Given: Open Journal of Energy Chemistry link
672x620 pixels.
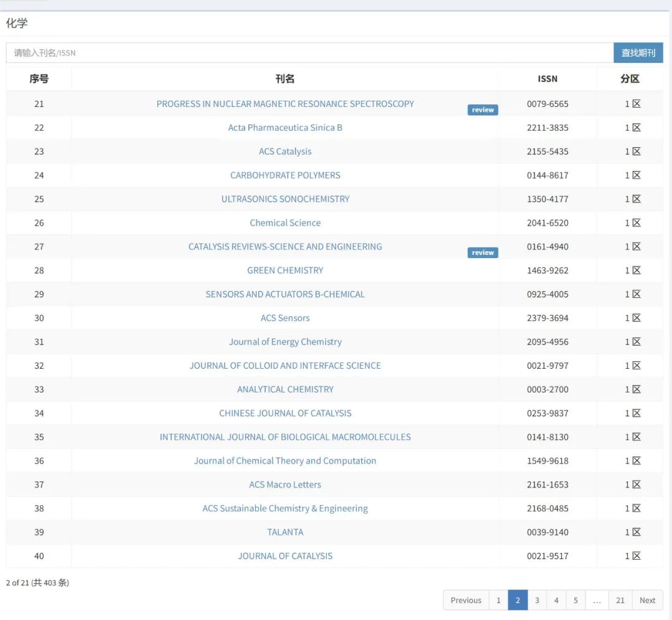Looking at the screenshot, I should click(285, 342).
